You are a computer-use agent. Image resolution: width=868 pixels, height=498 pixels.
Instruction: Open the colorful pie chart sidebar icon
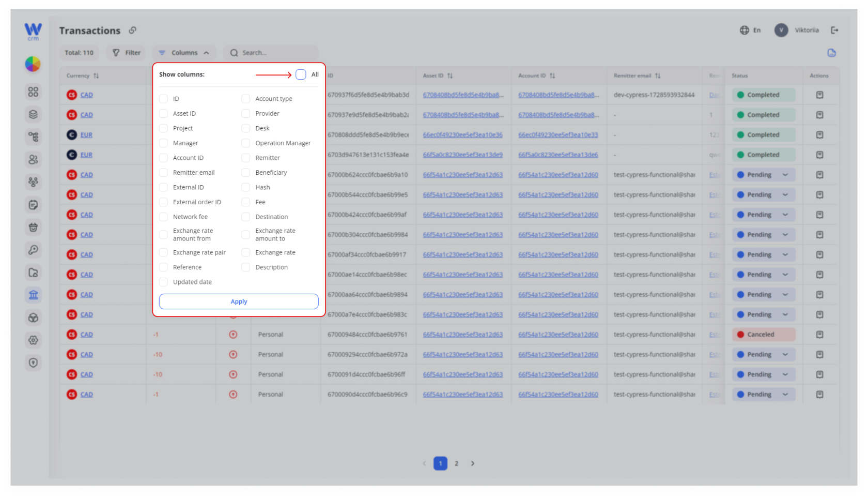click(33, 64)
